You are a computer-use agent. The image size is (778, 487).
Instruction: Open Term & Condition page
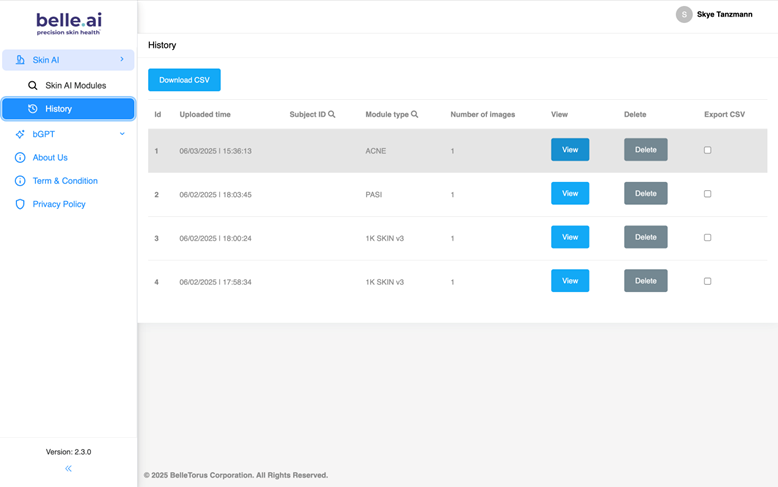[65, 181]
